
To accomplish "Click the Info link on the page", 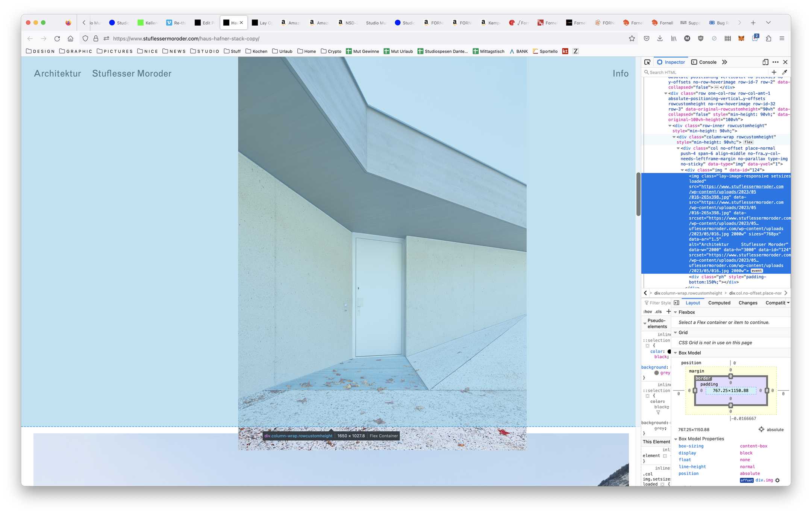I will [x=620, y=73].
